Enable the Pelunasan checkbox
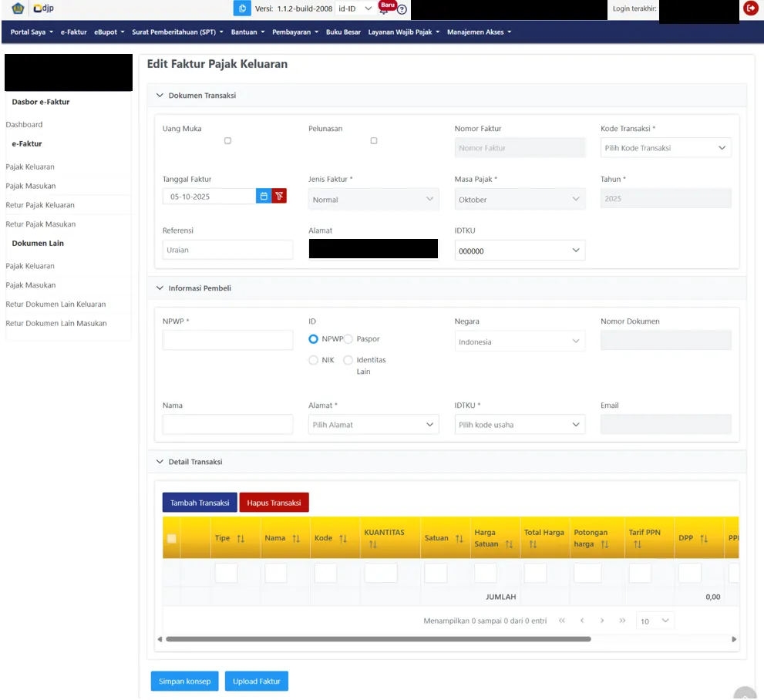 374,141
